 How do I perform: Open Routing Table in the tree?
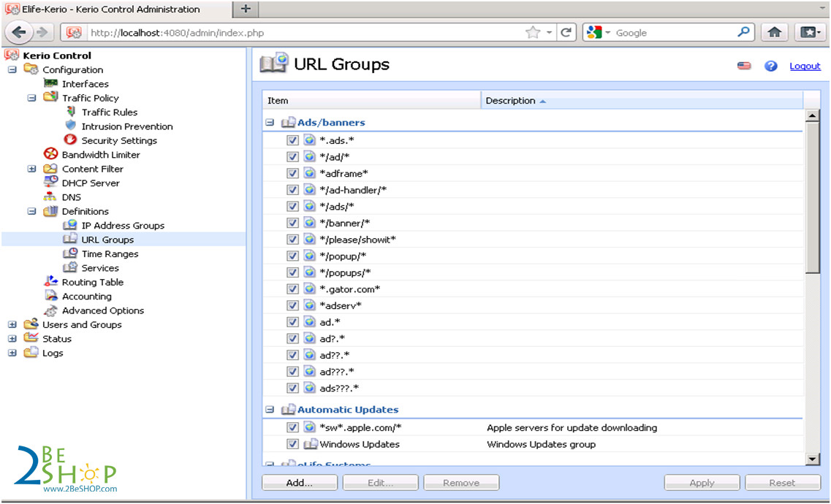(93, 282)
